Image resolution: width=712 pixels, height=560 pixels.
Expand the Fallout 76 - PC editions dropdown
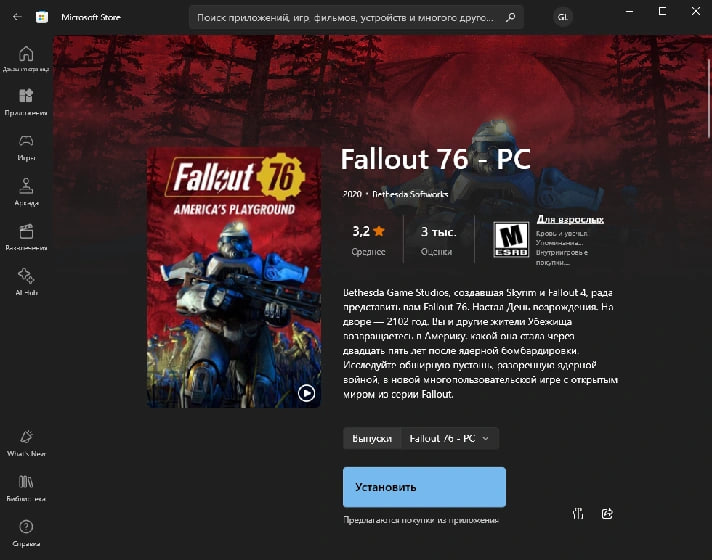(x=450, y=438)
